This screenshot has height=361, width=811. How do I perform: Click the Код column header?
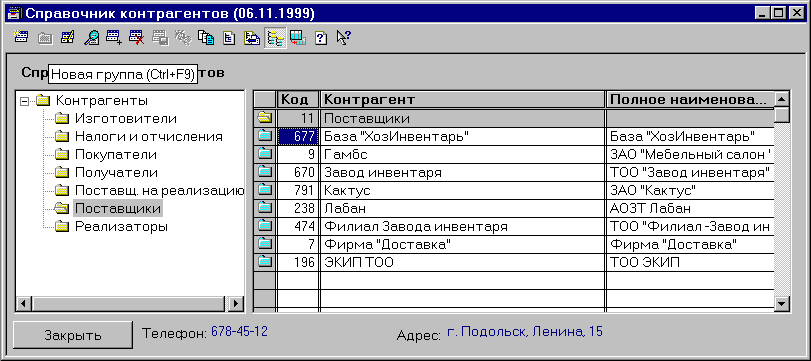pos(298,100)
